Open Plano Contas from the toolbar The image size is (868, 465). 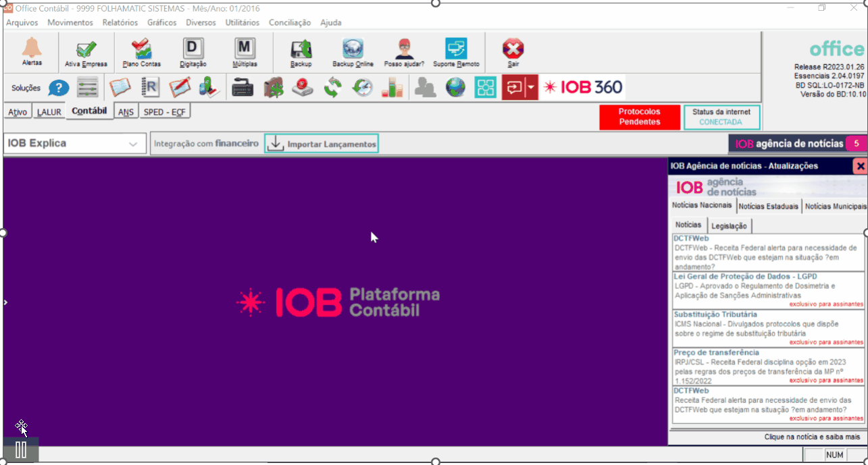point(142,51)
